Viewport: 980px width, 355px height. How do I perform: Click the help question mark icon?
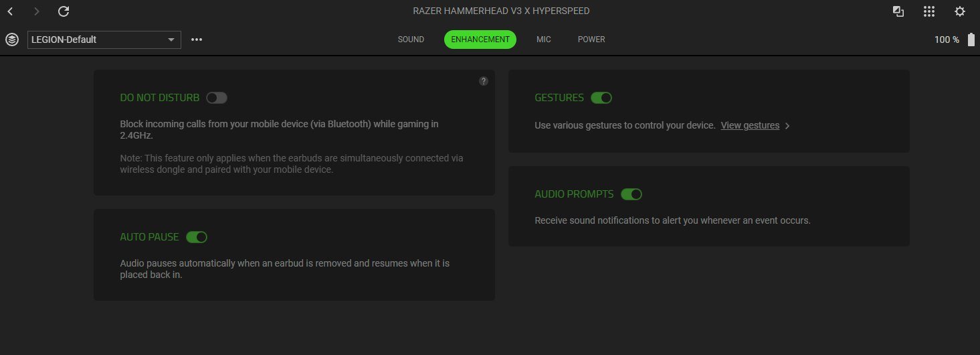(x=484, y=81)
